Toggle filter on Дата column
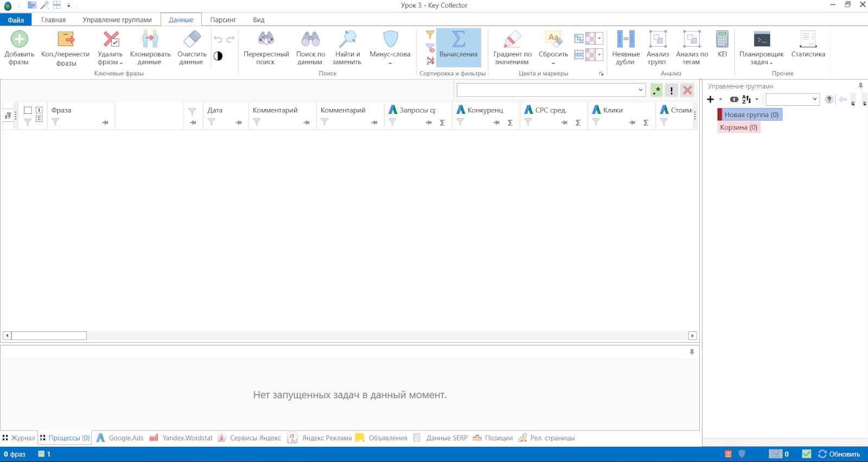 click(x=212, y=123)
